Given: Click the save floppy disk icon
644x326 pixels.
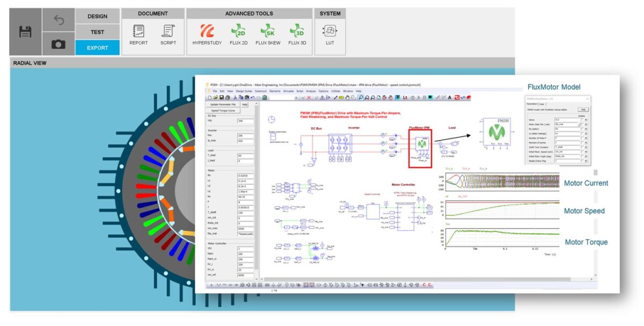Looking at the screenshot, I should [25, 32].
